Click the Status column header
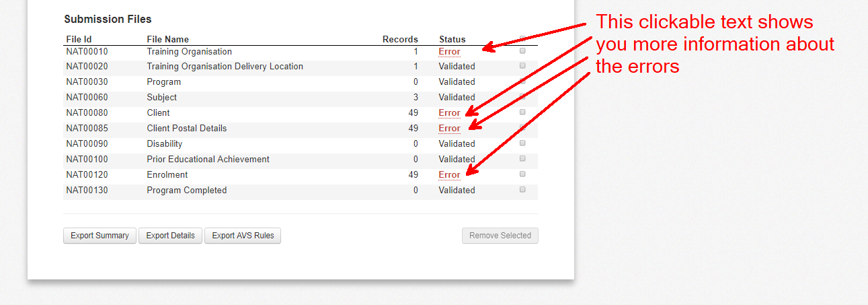Screen dimensions: 868x305 (452, 39)
